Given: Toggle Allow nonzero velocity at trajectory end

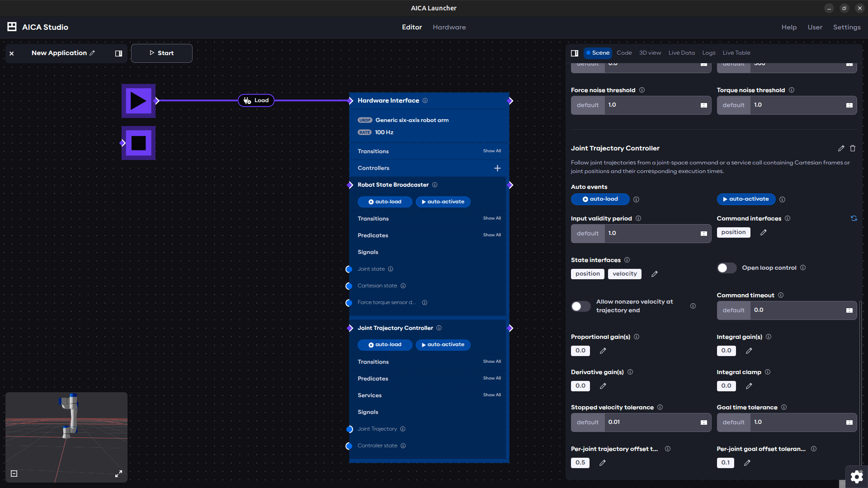Looking at the screenshot, I should 580,306.
